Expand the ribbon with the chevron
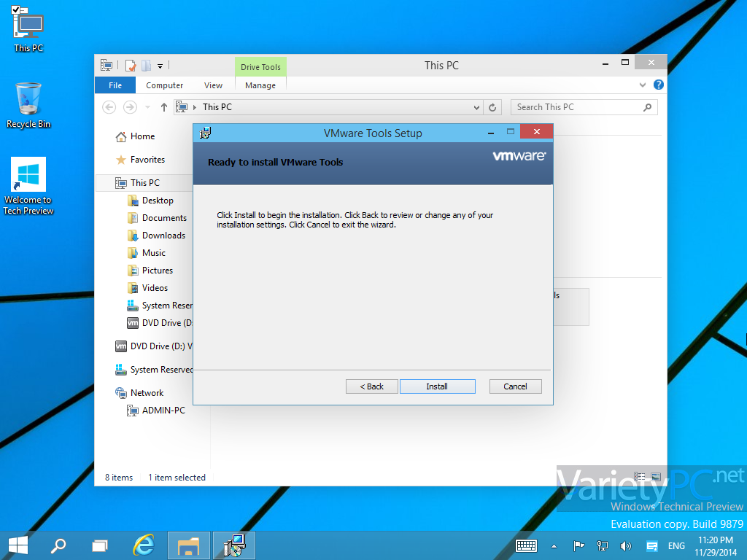747x560 pixels. point(643,85)
